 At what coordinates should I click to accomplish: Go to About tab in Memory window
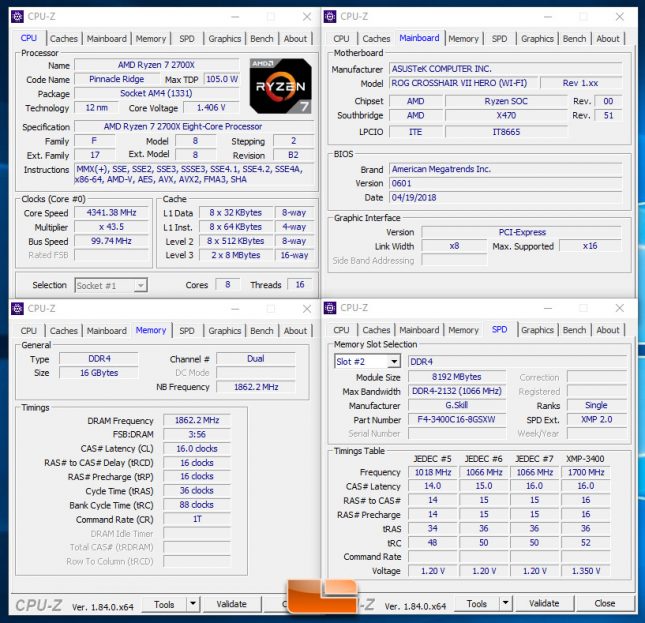(x=295, y=331)
